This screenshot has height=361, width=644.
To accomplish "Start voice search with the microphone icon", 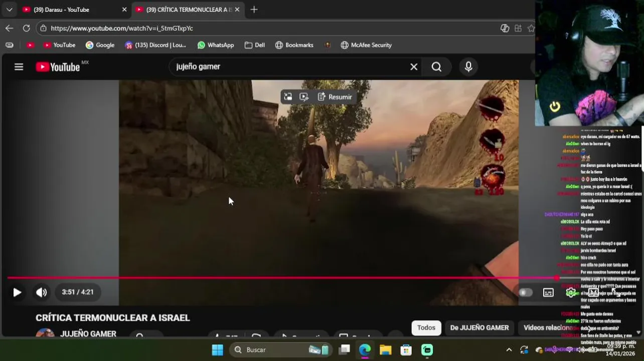I will pos(468,67).
